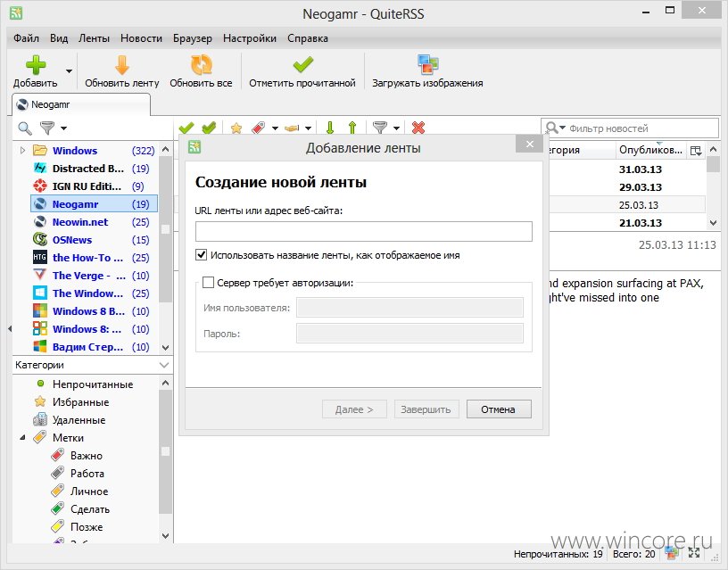
Task: Click the green plus Добавить icon
Action: point(36,65)
